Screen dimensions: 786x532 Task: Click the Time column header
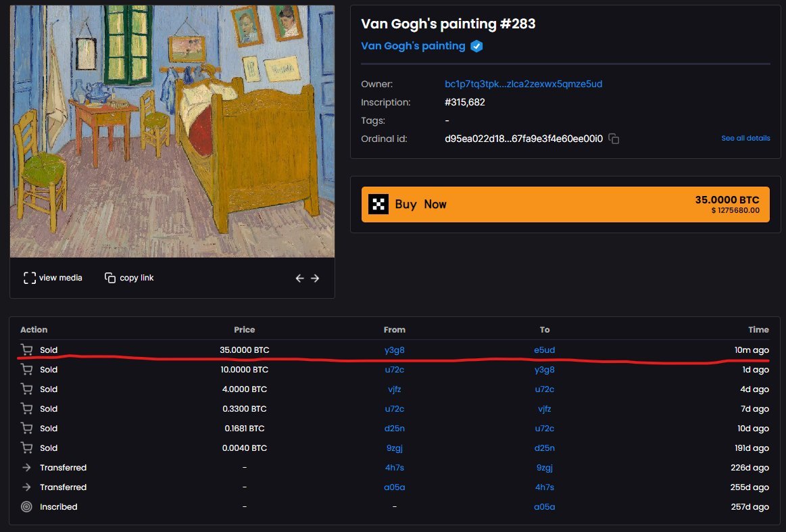(x=758, y=329)
